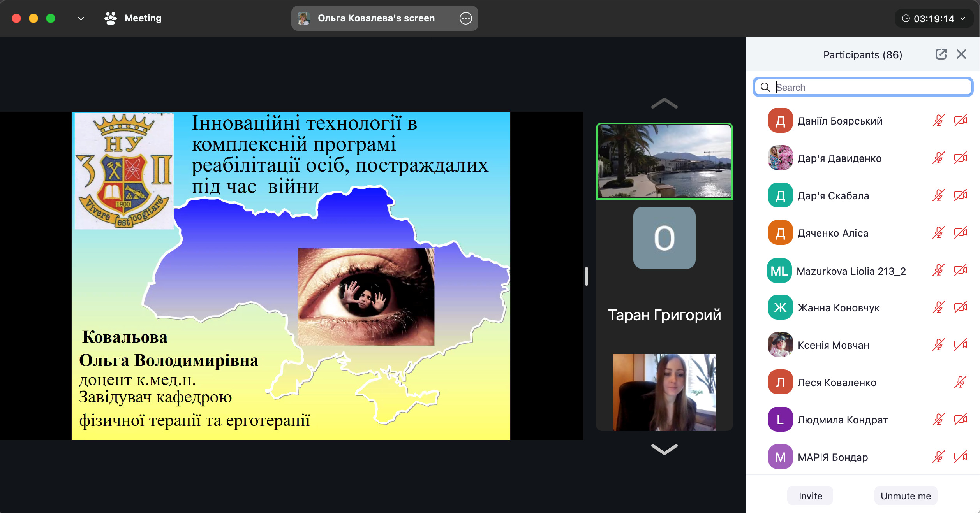Close the Participants panel
The image size is (980, 513).
tap(961, 54)
